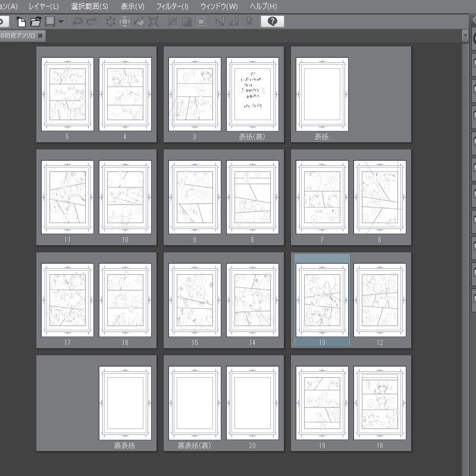Viewport: 476px width, 476px height.
Task: Open the レイヤー(L) menu
Action: [x=43, y=7]
